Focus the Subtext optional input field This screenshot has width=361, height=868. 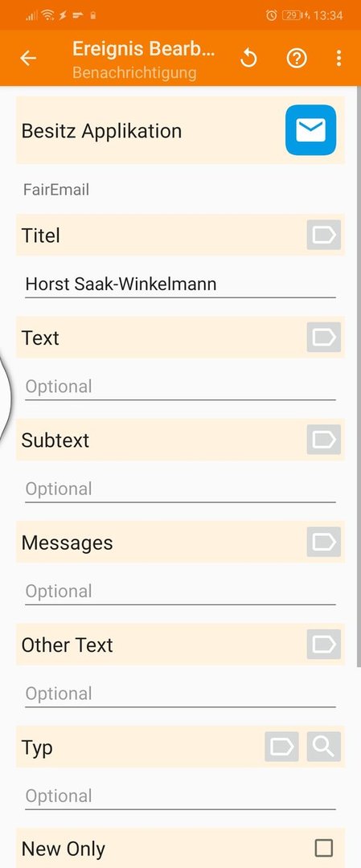point(180,489)
